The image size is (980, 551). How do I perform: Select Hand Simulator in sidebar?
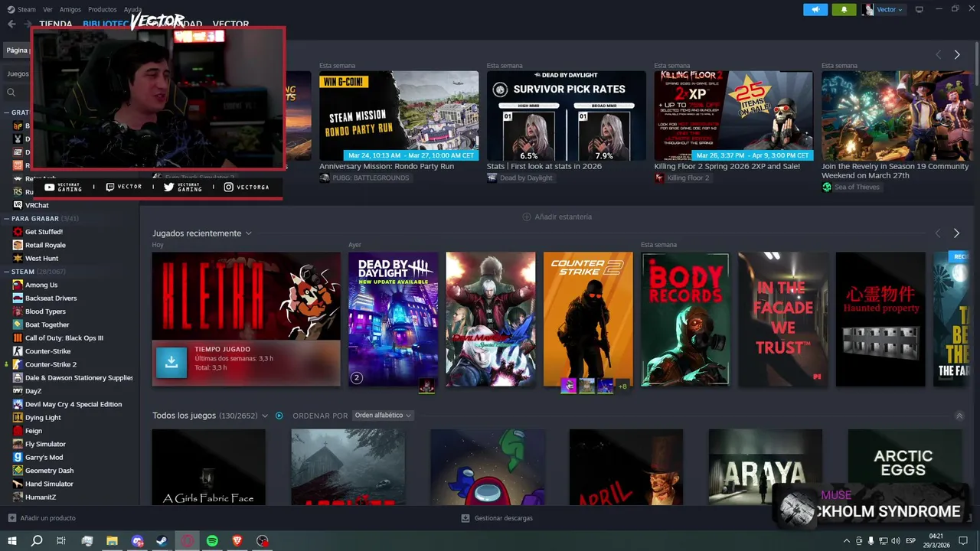49,484
